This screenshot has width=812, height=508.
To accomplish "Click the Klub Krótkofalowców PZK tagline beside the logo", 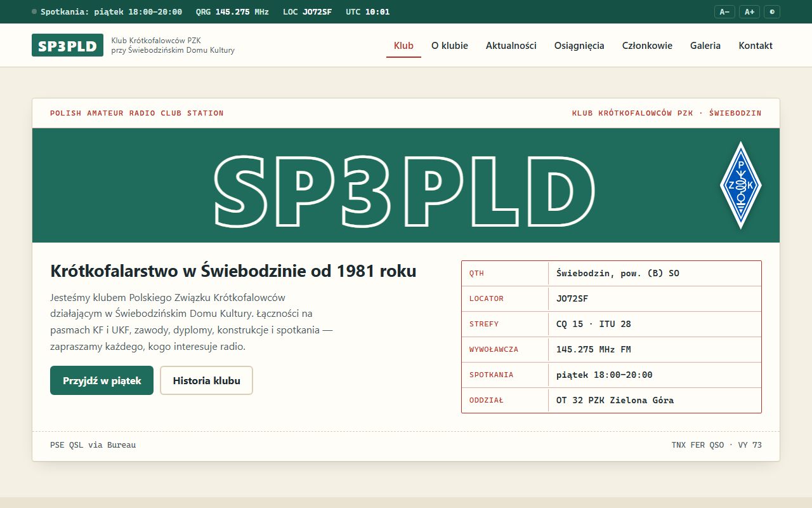I will [173, 45].
